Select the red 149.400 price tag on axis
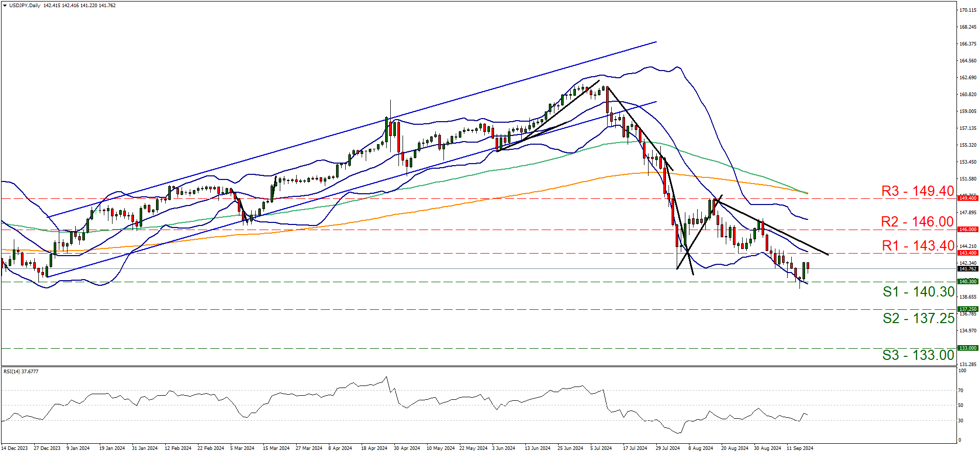980x454 pixels. 968,198
